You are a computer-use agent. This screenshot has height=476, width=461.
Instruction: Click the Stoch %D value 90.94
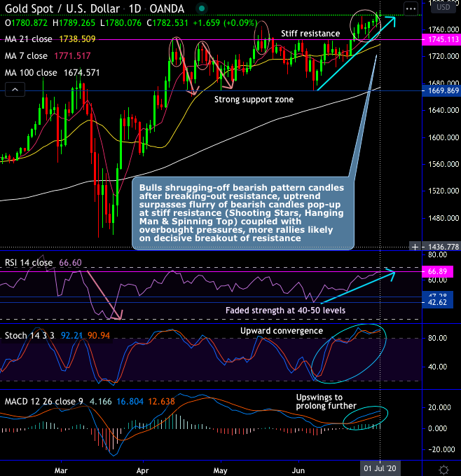click(99, 336)
